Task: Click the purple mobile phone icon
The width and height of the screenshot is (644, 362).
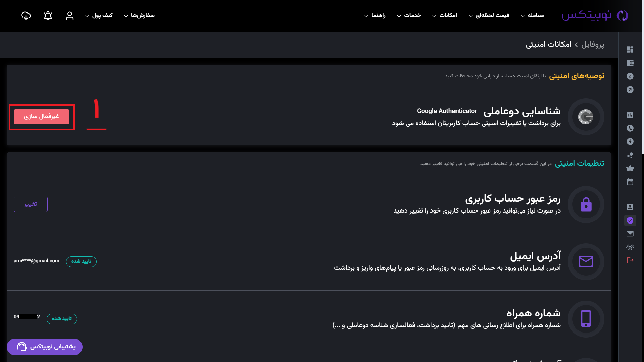Action: (x=586, y=319)
